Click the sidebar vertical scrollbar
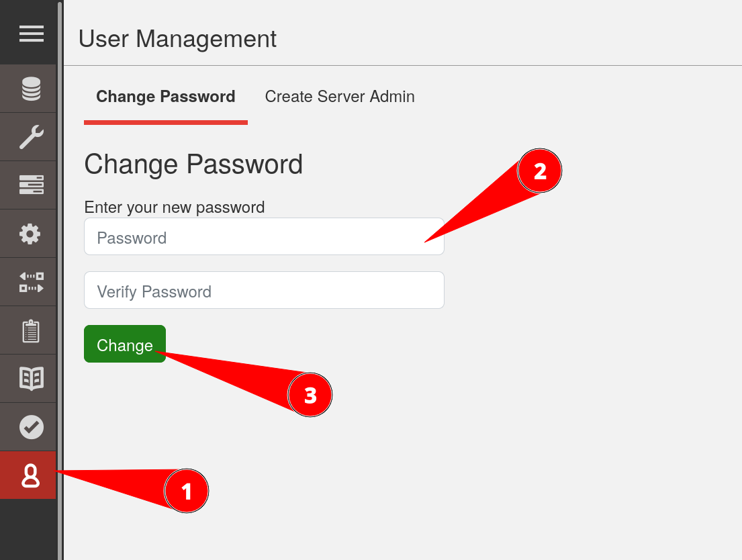This screenshot has height=560, width=742. pos(60,269)
